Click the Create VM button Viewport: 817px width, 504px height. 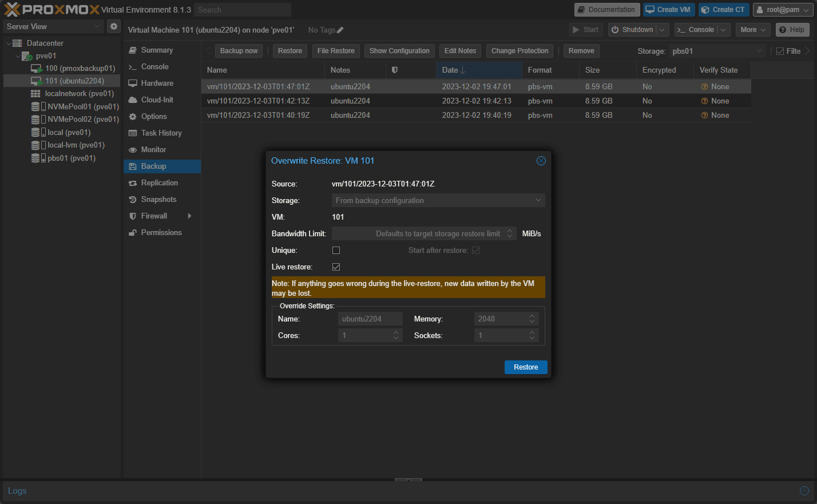click(x=668, y=10)
